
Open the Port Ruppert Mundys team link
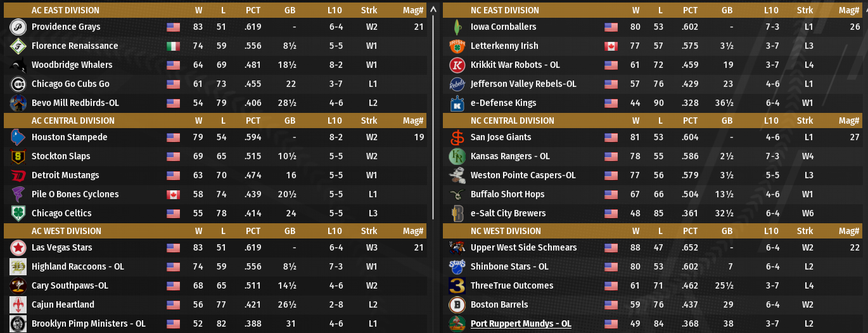click(x=521, y=324)
